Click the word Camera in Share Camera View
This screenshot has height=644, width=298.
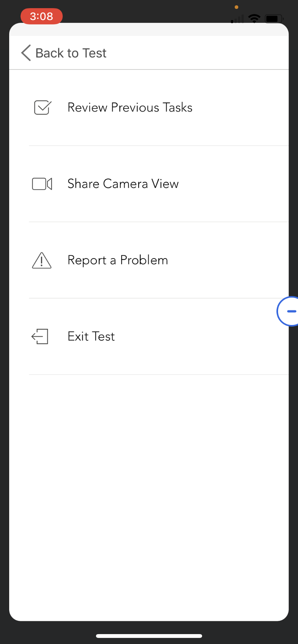pyautogui.click(x=125, y=184)
